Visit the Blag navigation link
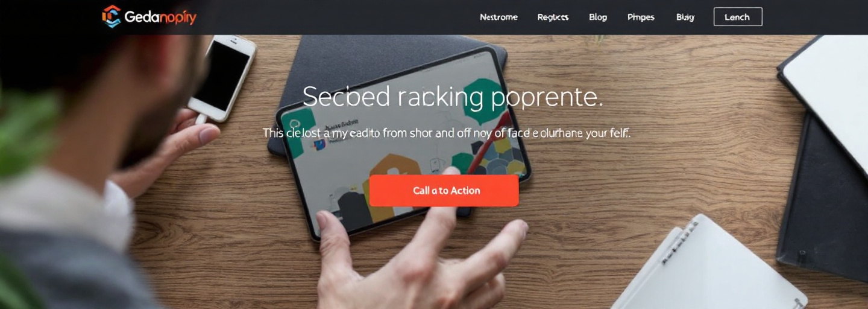This screenshot has width=868, height=309. click(x=685, y=17)
